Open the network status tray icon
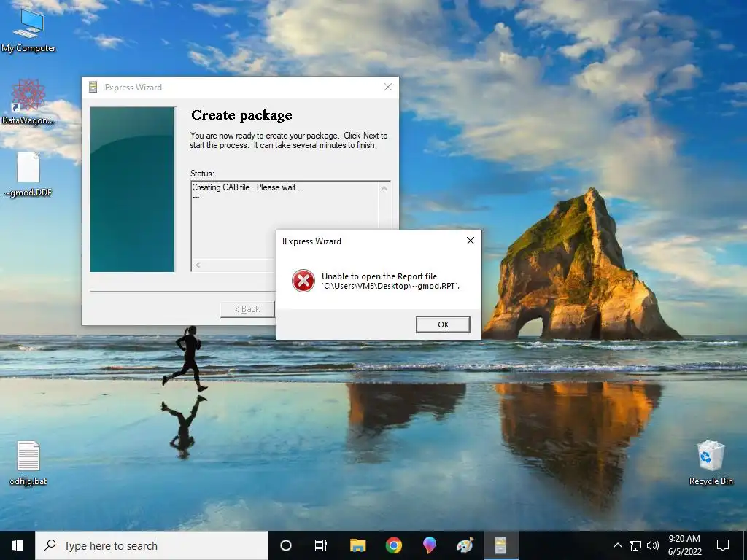This screenshot has width=747, height=560. click(635, 545)
